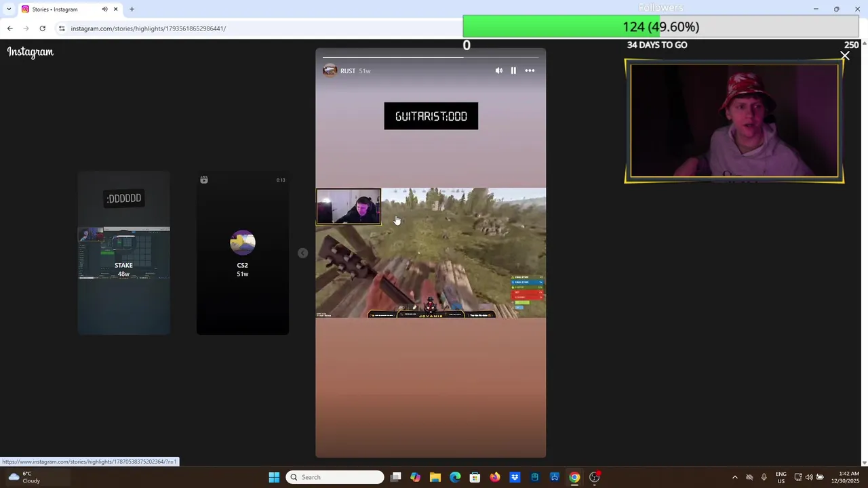Click the GUITARIST:DDD caption sticker

click(431, 116)
